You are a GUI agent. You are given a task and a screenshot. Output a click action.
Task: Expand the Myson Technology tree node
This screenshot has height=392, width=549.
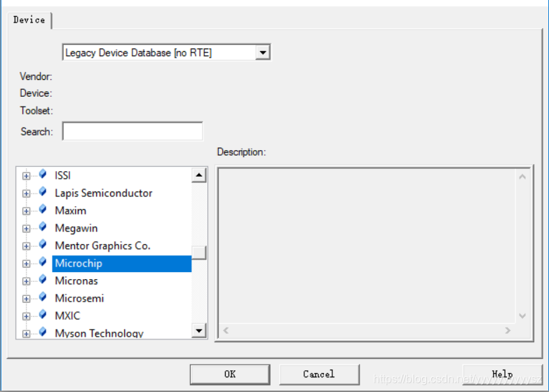(x=26, y=334)
